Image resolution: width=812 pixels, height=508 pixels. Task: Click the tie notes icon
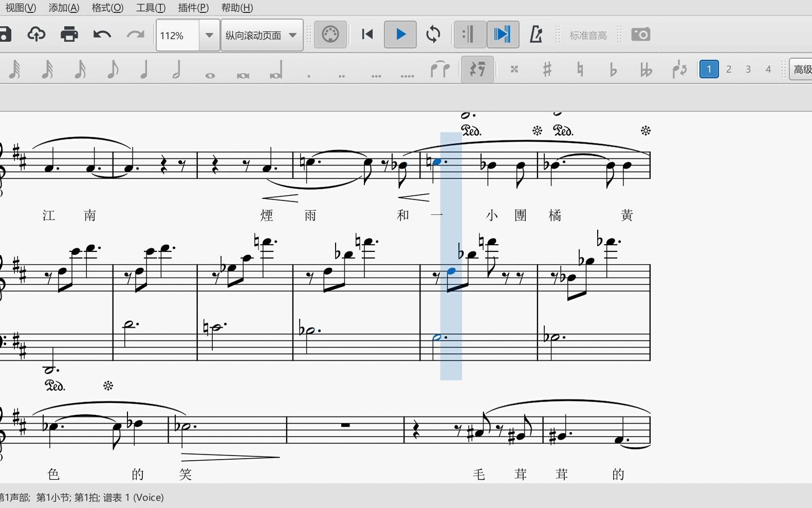(x=440, y=69)
